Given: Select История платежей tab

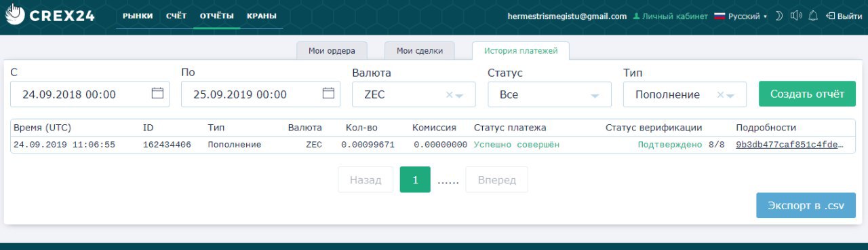Looking at the screenshot, I should (x=521, y=50).
